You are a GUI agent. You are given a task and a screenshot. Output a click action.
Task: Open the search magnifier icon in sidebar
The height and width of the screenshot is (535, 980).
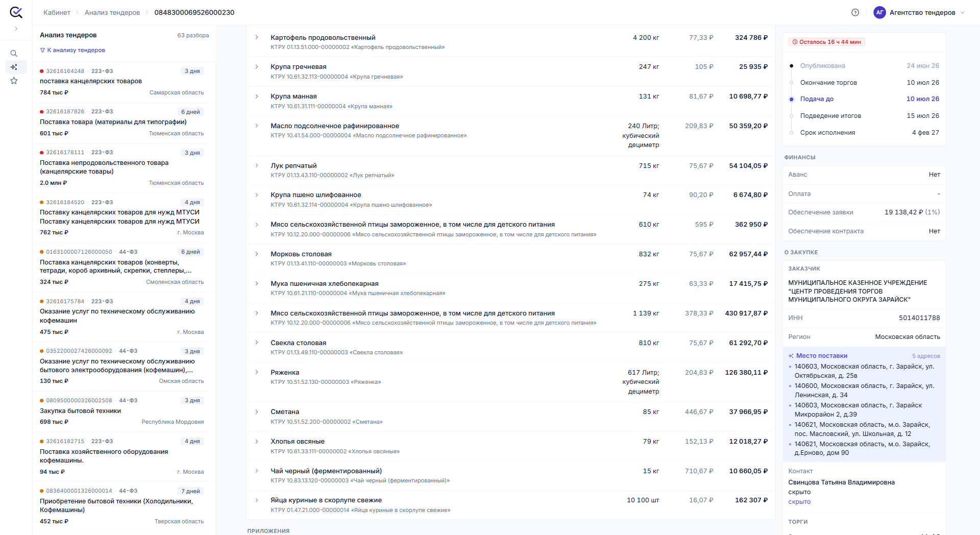14,54
